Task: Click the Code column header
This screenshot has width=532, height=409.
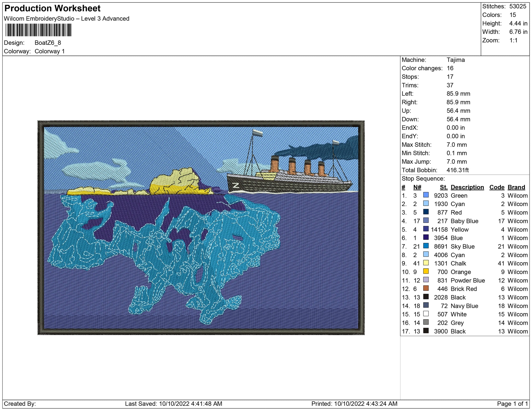Action: [496, 187]
